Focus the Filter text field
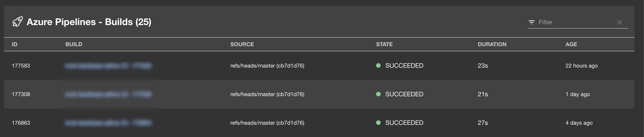 tap(575, 22)
